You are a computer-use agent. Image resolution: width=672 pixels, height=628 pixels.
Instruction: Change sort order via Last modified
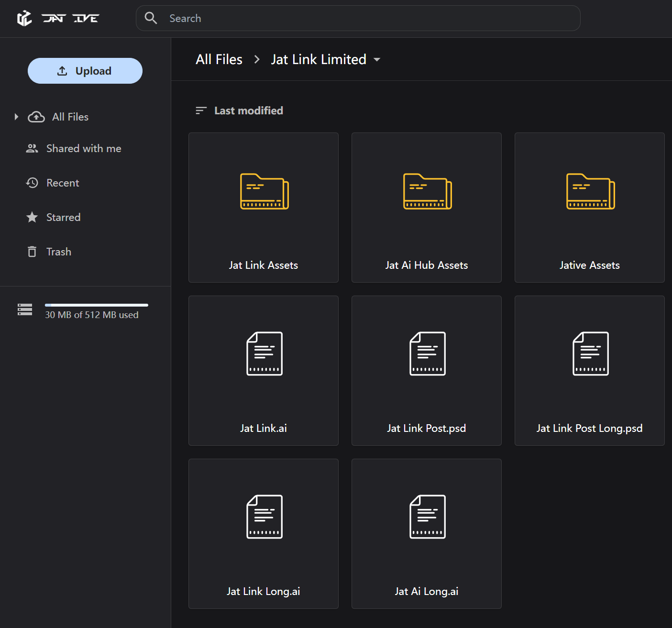pos(249,110)
